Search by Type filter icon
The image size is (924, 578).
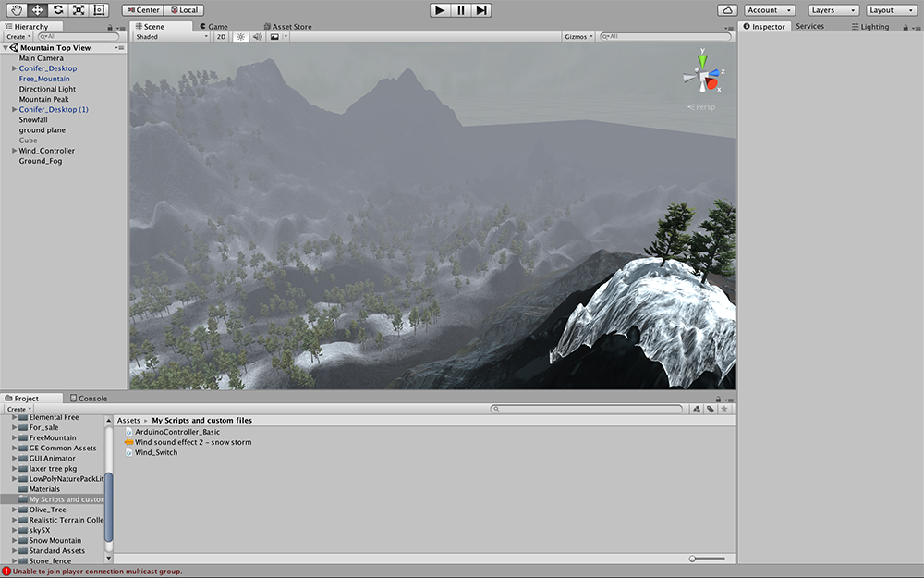coord(697,409)
